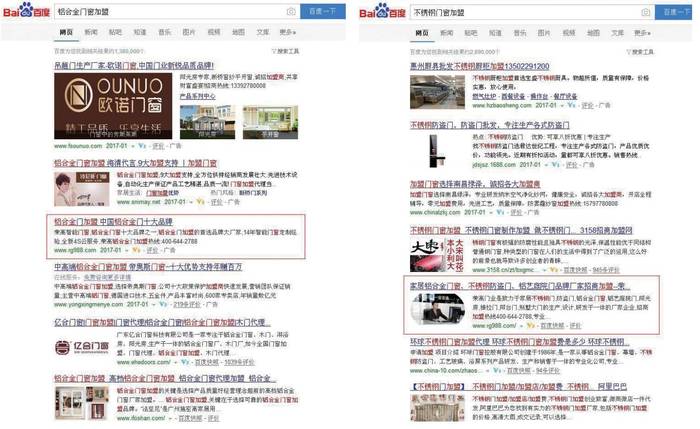Open the 餐厅设备 sublink

pos(565,96)
